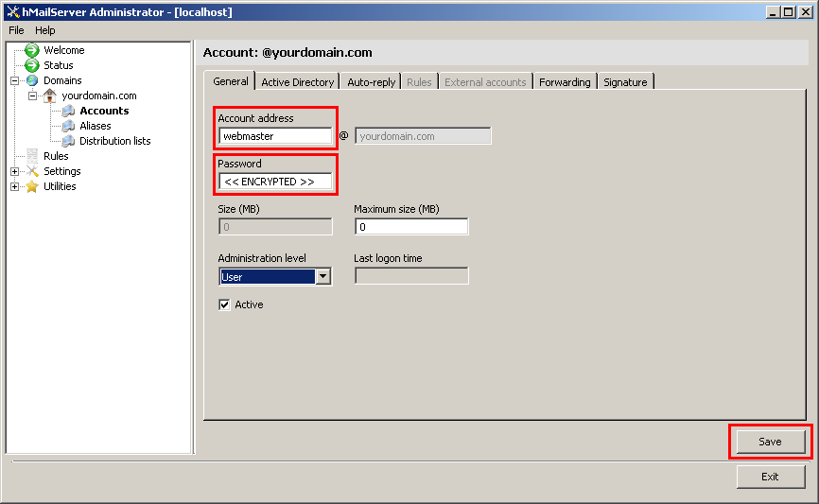Click the Size (MB) field

[275, 227]
